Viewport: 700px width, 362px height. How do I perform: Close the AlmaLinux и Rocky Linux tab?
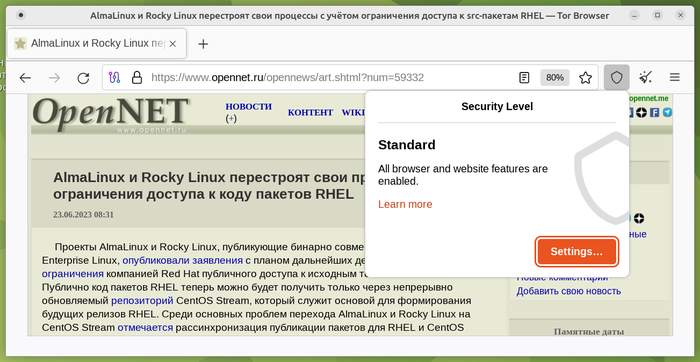(x=173, y=44)
